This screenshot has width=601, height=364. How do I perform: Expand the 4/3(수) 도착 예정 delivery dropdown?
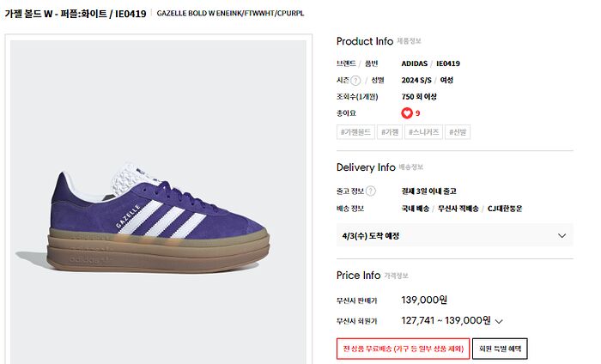point(562,235)
